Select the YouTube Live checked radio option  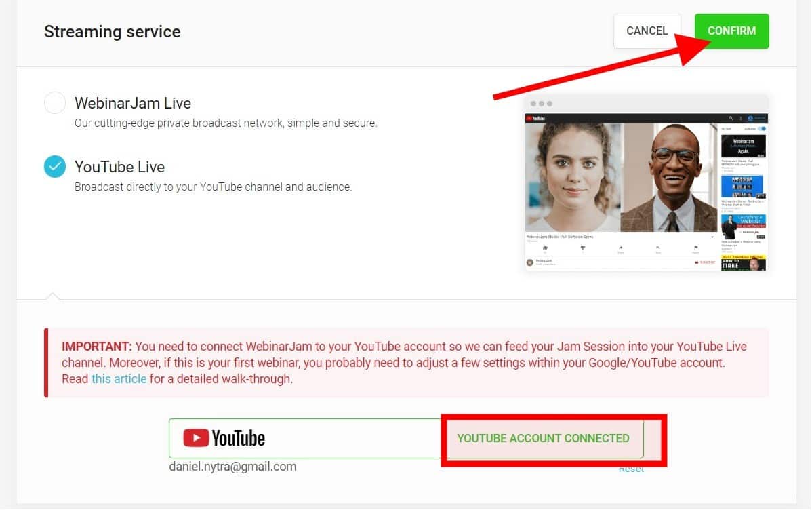[55, 166]
